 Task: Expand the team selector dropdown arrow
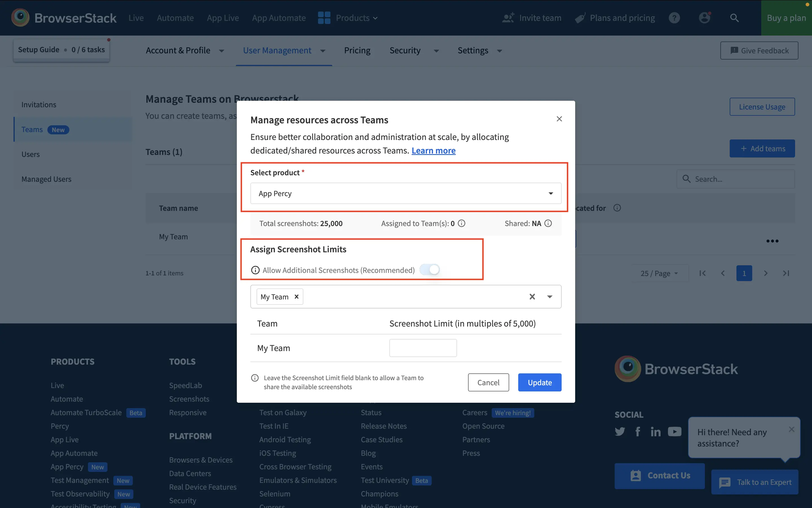550,297
